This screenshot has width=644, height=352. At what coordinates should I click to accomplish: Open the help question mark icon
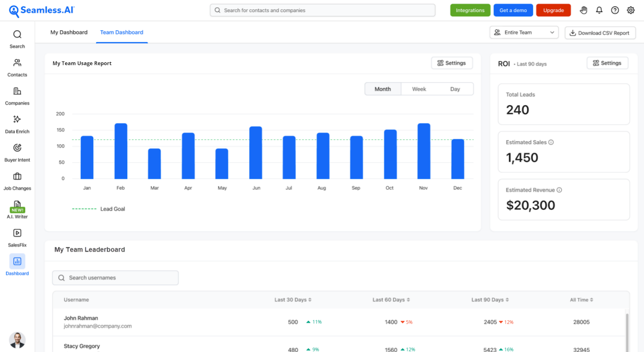tap(615, 10)
